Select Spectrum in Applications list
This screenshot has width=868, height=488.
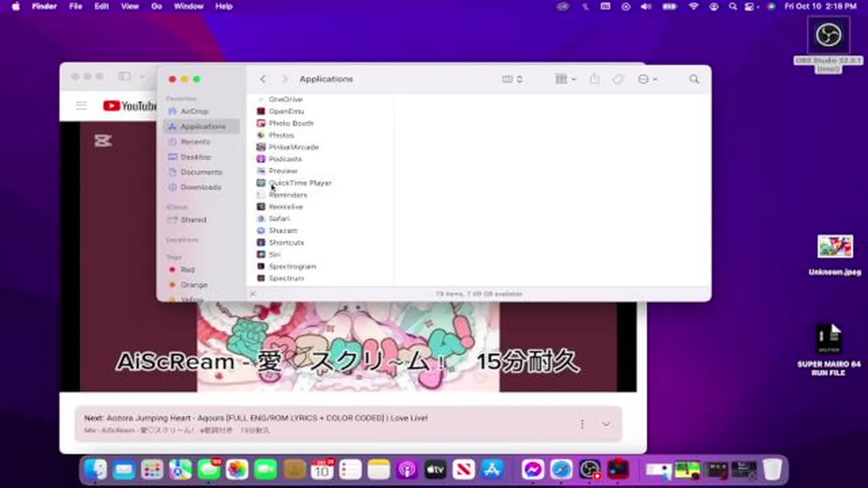click(x=285, y=279)
